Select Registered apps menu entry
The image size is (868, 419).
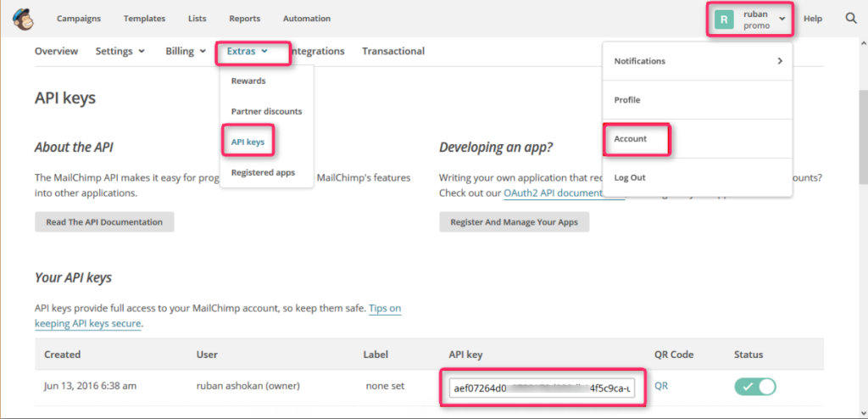263,172
